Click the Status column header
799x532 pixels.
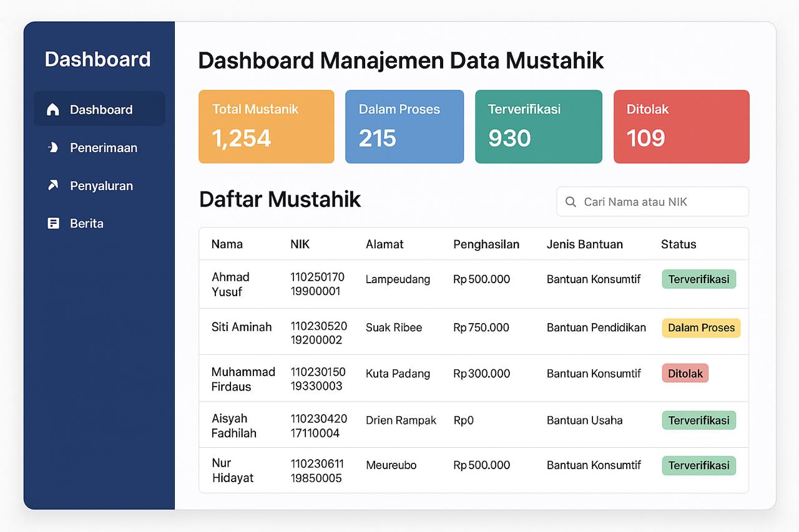[x=678, y=244]
